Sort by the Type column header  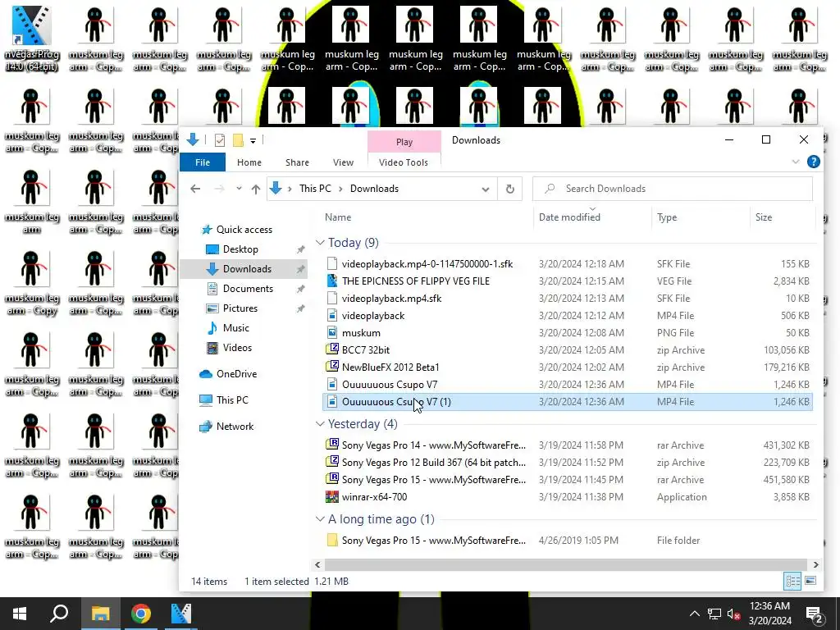(667, 217)
